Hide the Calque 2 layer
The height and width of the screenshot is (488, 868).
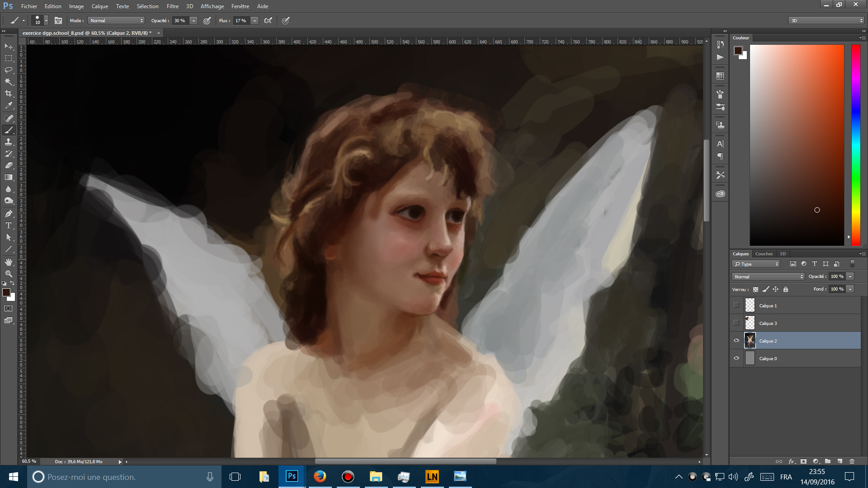click(x=736, y=341)
